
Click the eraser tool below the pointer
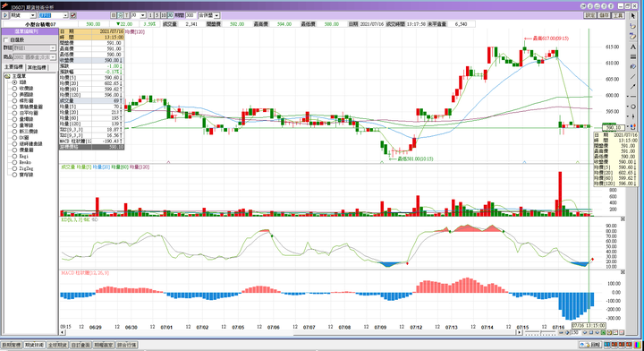point(633,26)
